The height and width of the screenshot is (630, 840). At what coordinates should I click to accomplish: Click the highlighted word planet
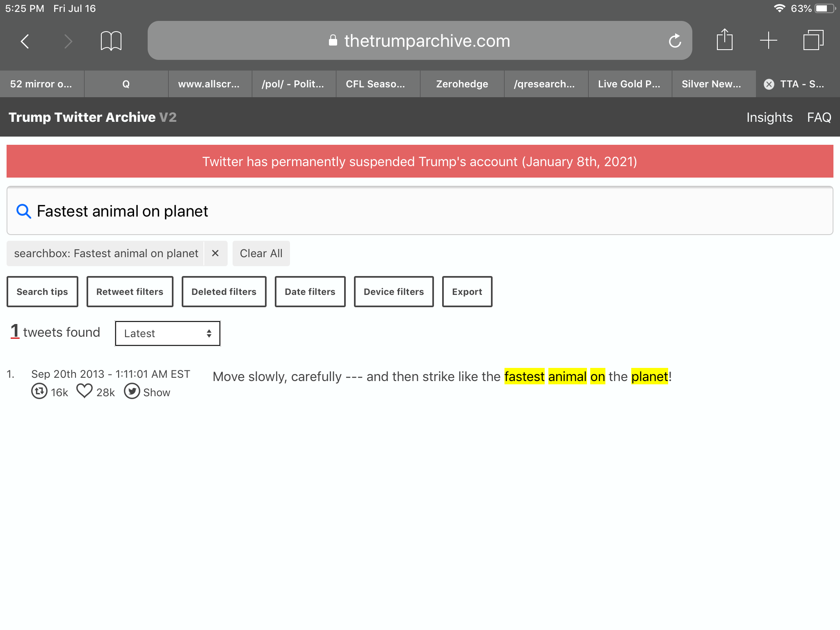650,377
